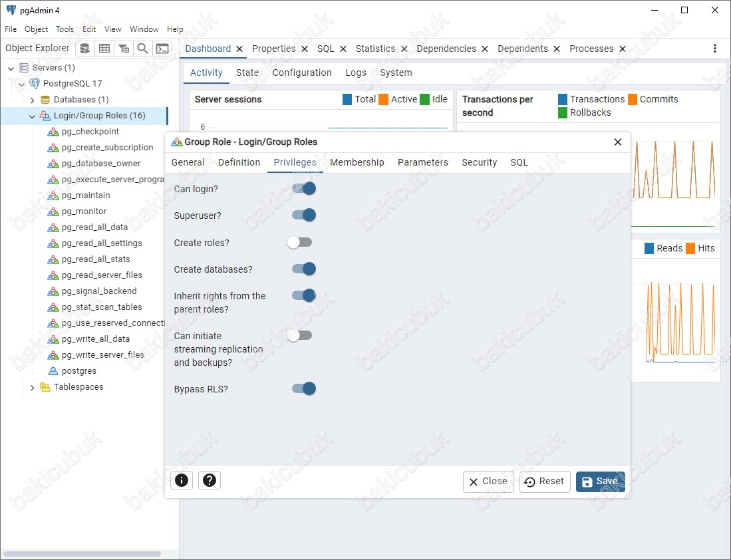The width and height of the screenshot is (731, 560).
Task: Click the Object Explorer horizontal scrollbar
Action: tap(82, 554)
